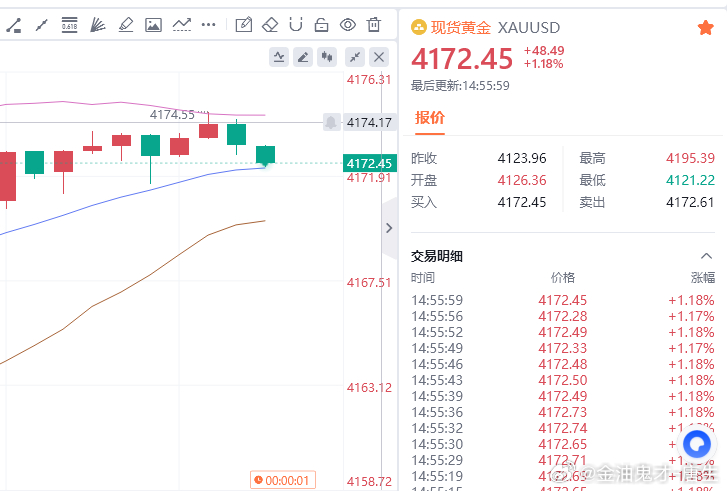Click the 卖出 price 4172.61

690,202
